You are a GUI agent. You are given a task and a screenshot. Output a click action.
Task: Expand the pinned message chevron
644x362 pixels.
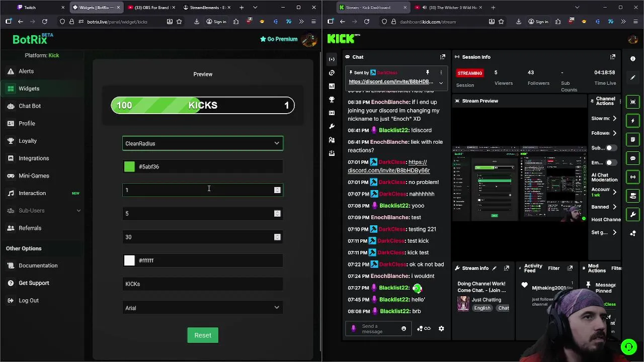pos(441,83)
